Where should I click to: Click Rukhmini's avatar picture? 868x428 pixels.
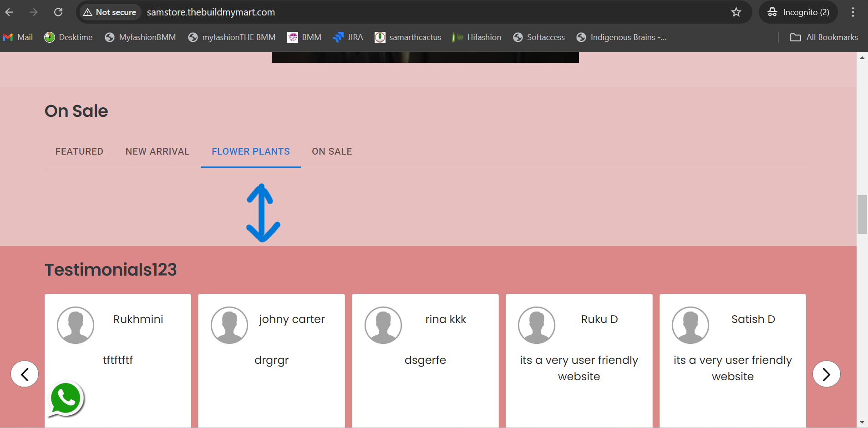pos(76,325)
